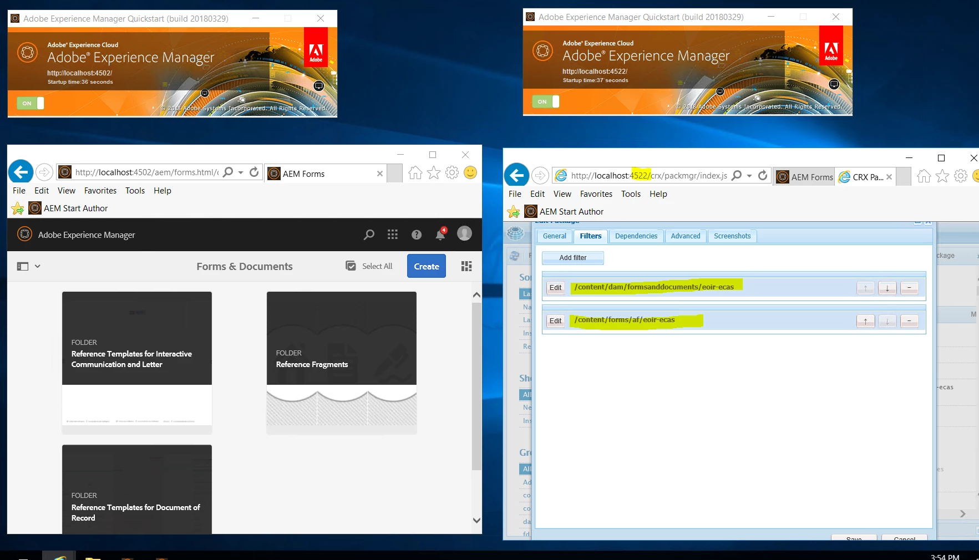Open Tools gear in right browser

tap(961, 176)
